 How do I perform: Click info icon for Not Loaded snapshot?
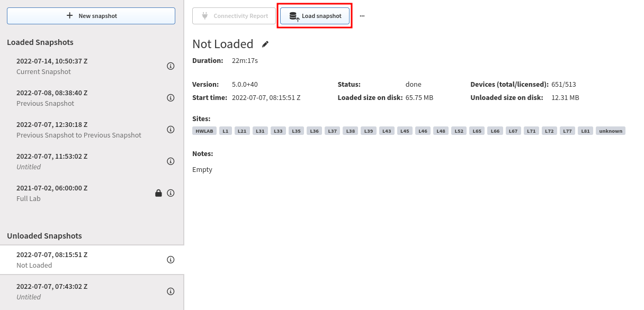[171, 260]
